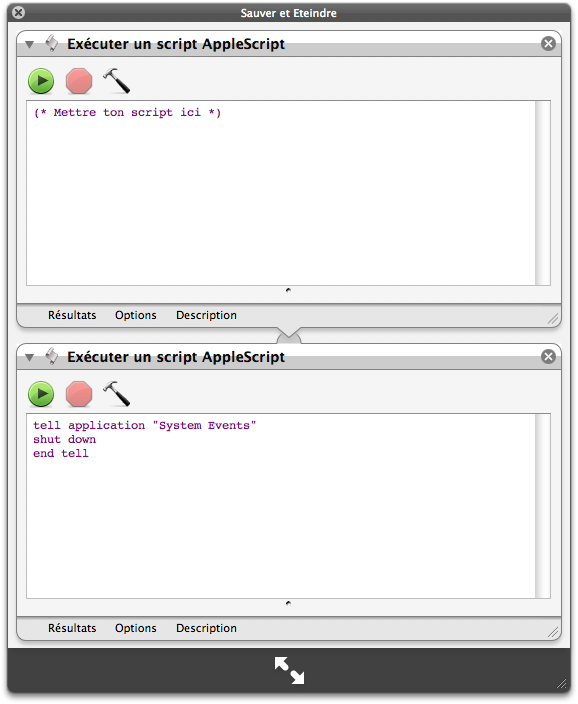Stop the first AppleScript with red stop button

tap(79, 81)
